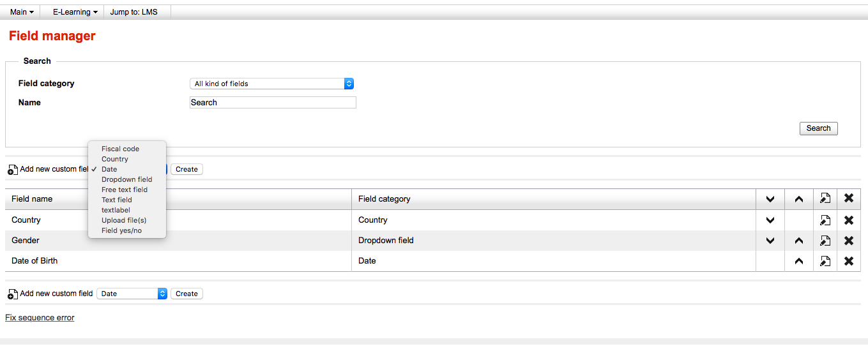Open the Field category dropdown

pyautogui.click(x=271, y=84)
